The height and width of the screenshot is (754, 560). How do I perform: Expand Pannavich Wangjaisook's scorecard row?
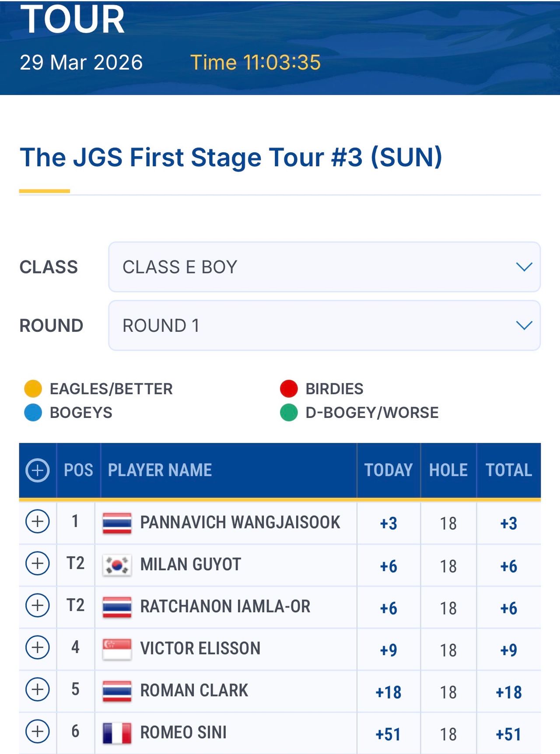(x=38, y=521)
